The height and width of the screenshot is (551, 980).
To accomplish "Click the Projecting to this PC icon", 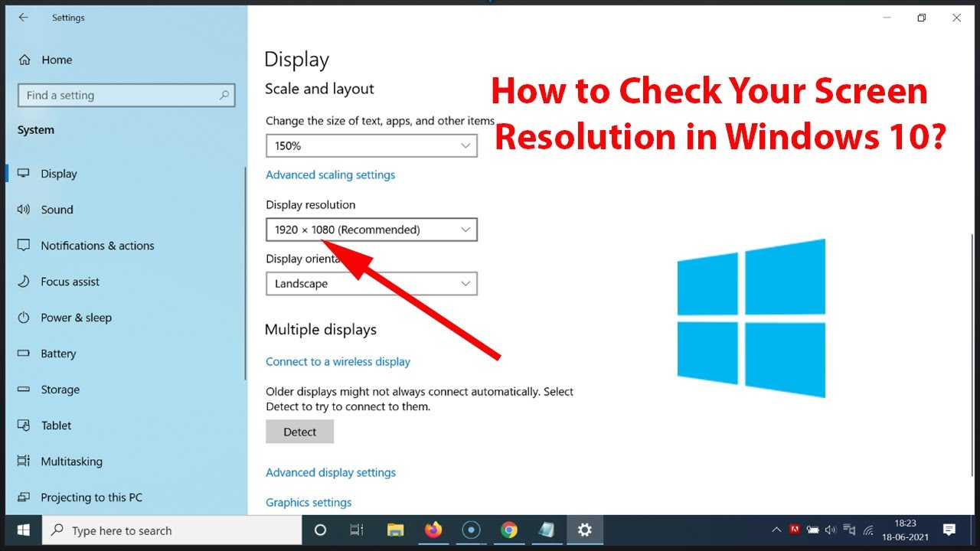I will (24, 497).
